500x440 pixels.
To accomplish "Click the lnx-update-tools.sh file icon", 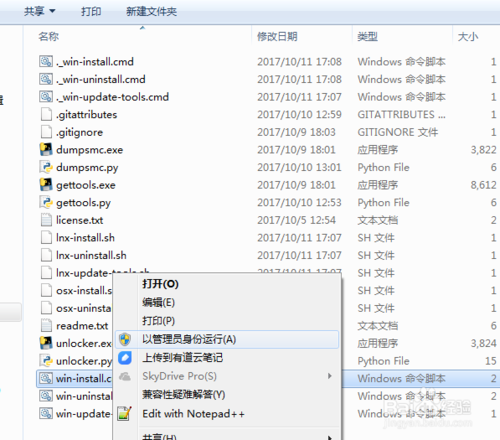I will [46, 273].
